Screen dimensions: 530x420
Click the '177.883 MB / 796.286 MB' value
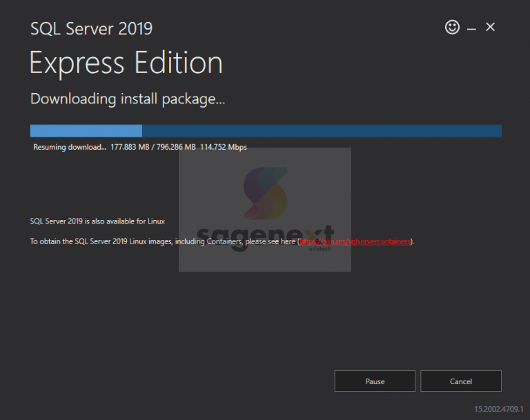(153, 147)
